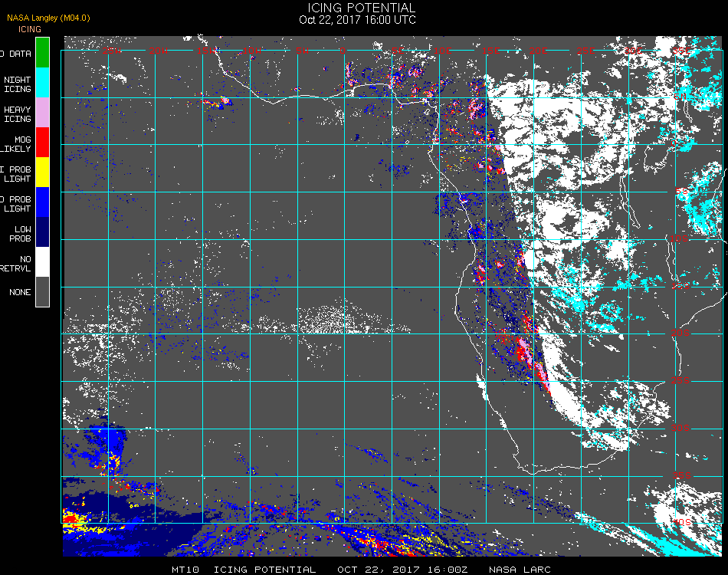
Task: Click the blue LO PROB LIGHT swatch
Action: (42, 202)
